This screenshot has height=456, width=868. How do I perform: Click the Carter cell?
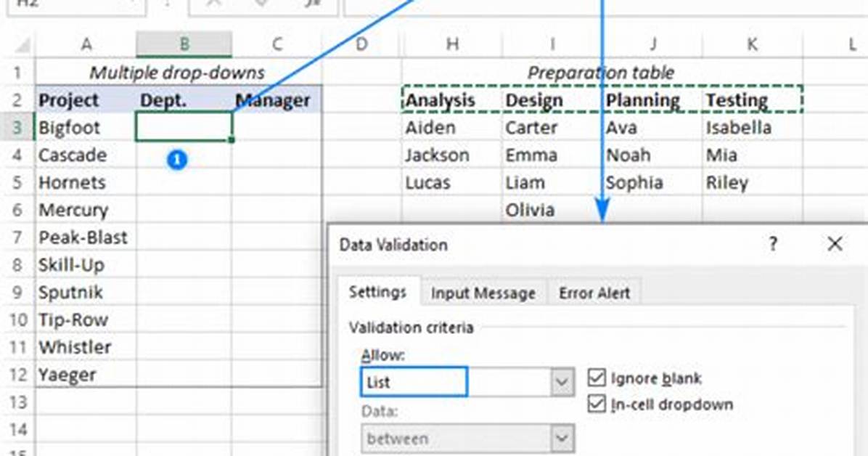coord(552,128)
